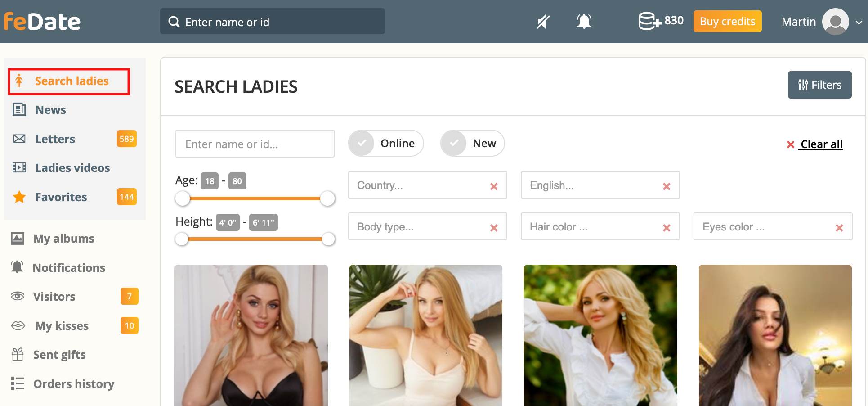Click the Favorites star icon
Image resolution: width=868 pixels, height=406 pixels.
(19, 197)
